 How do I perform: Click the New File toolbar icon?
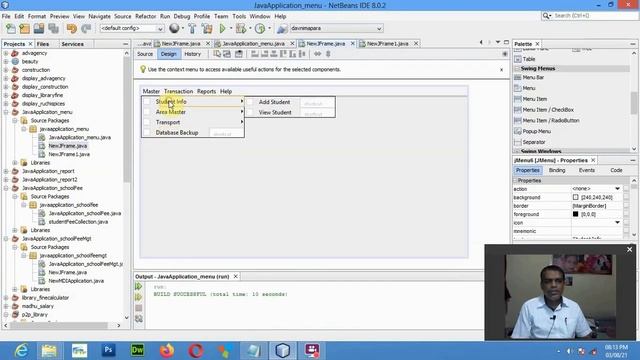point(11,29)
